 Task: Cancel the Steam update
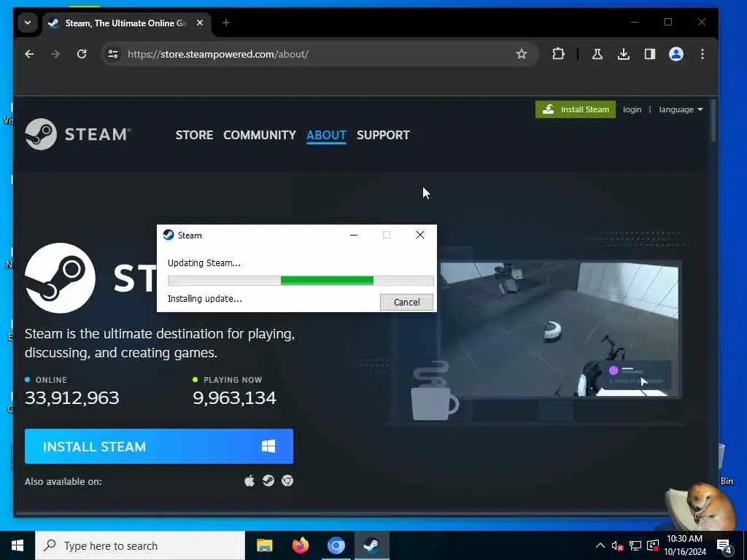(x=406, y=303)
